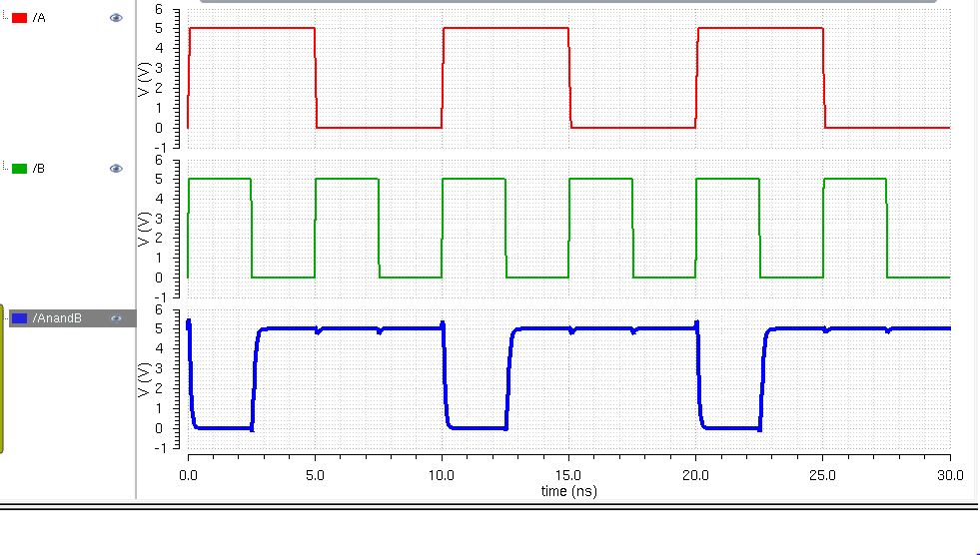Viewport: 980px width, 555px height.
Task: Click the blue color swatch for /AnandB
Action: point(19,318)
